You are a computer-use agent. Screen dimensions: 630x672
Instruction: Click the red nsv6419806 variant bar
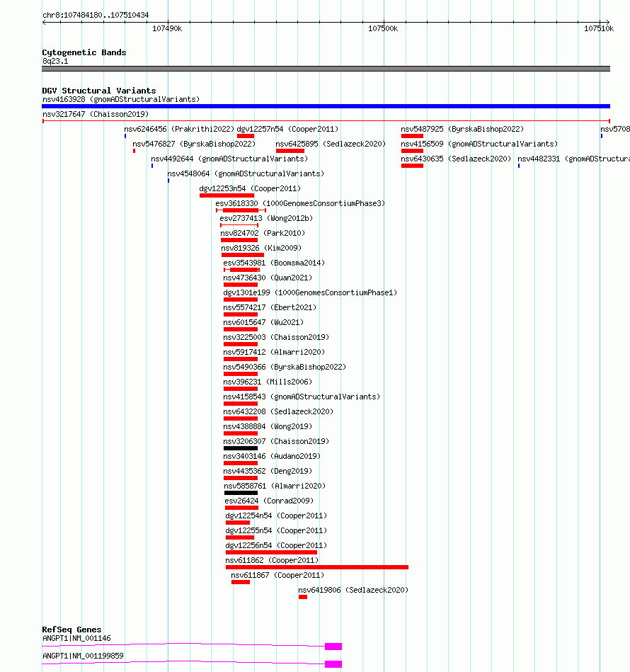(x=303, y=597)
